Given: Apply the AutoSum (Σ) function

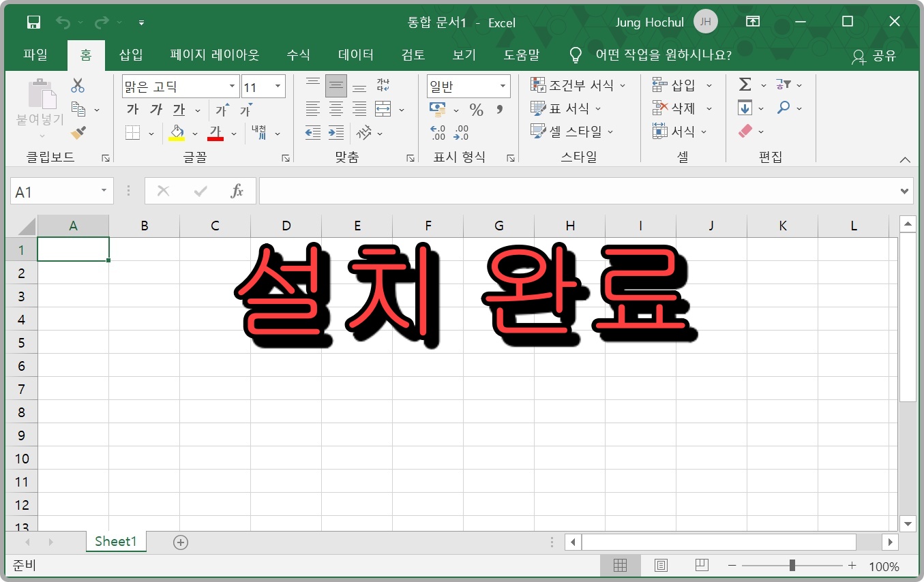Looking at the screenshot, I should click(x=745, y=85).
